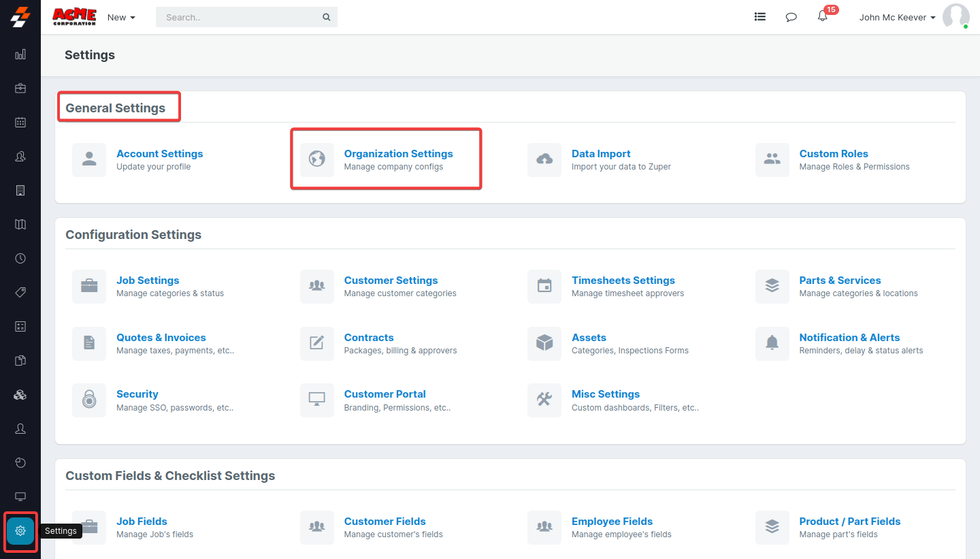Click the user profile avatar
This screenshot has height=559, width=980.
pyautogui.click(x=955, y=17)
